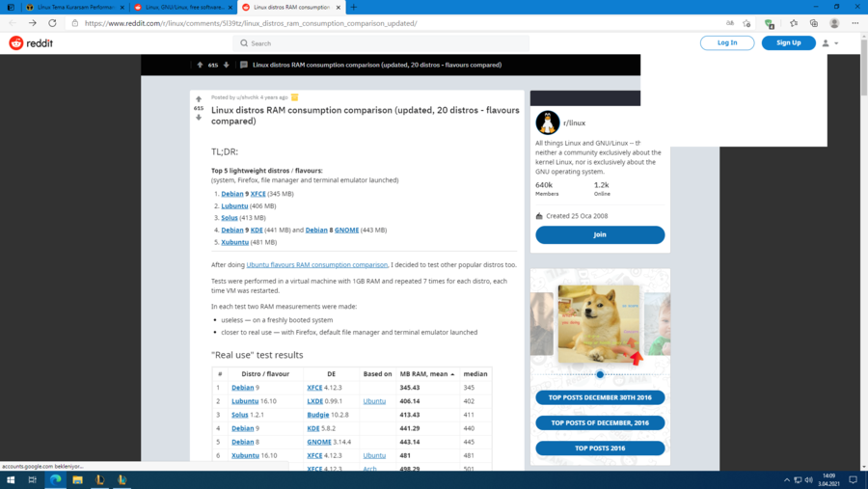Open the browser profile avatar
Screen dimensions: 868x489
834,23
